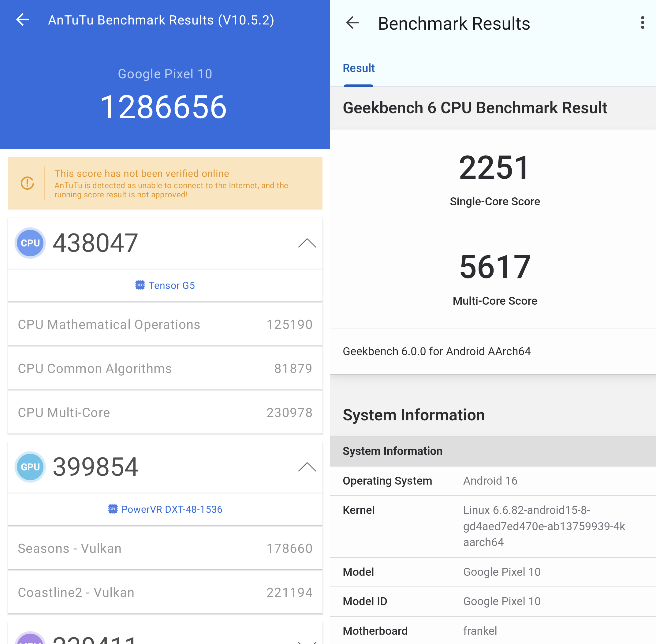656x644 pixels.
Task: Tap the total score 1286656
Action: tap(164, 107)
